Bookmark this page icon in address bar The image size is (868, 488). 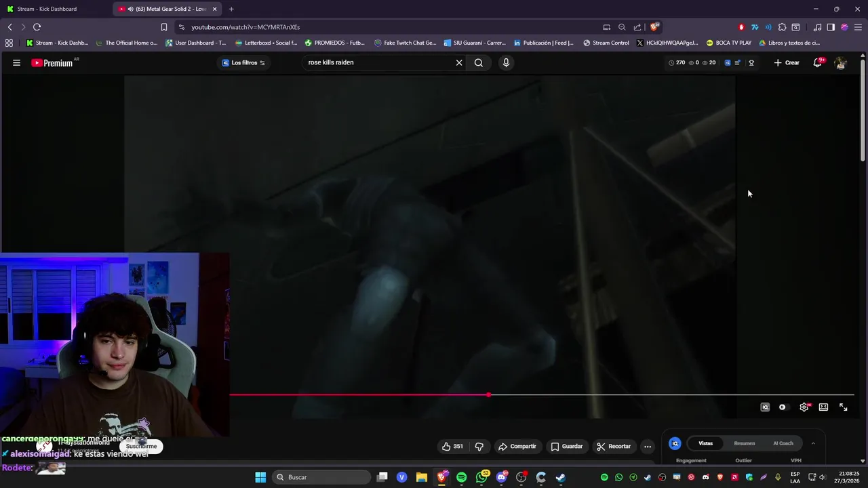(164, 27)
